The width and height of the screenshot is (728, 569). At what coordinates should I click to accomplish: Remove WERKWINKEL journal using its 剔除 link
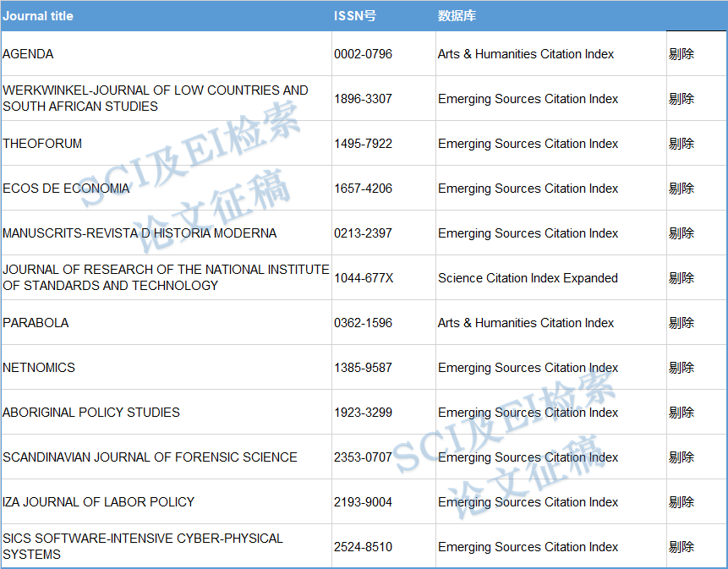click(681, 99)
